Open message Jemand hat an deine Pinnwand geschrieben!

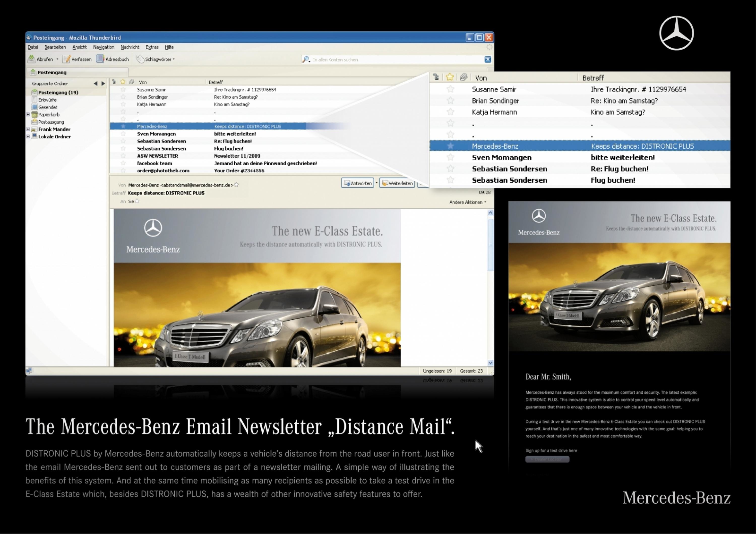click(265, 163)
